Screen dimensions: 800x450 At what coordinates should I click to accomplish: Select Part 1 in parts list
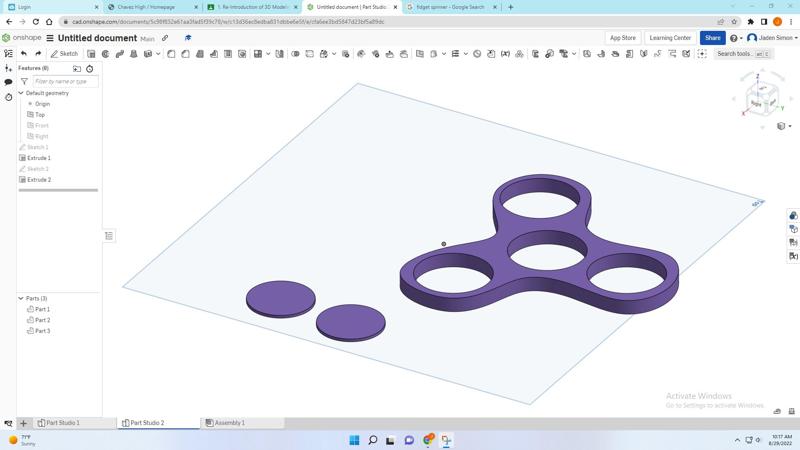[x=42, y=309]
